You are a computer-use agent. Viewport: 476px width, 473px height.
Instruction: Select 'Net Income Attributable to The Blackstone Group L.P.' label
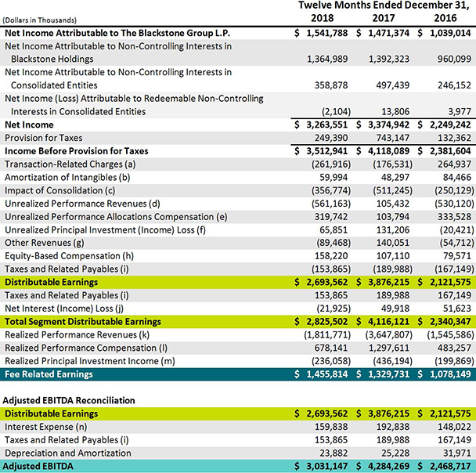click(117, 33)
